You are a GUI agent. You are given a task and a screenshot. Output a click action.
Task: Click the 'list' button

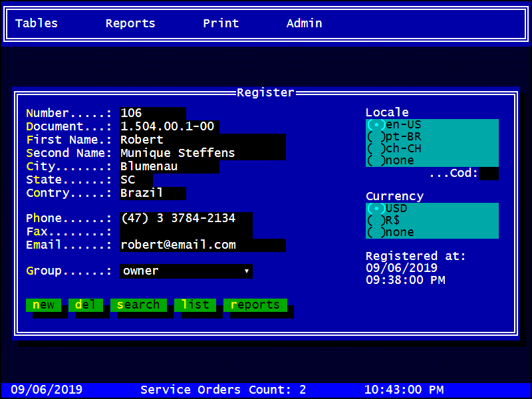click(195, 305)
